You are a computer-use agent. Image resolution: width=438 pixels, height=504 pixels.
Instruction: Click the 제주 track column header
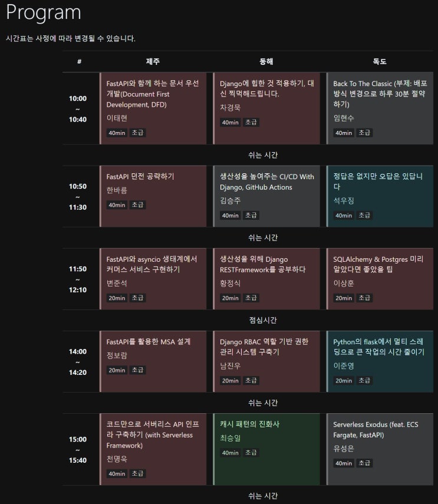tap(153, 61)
